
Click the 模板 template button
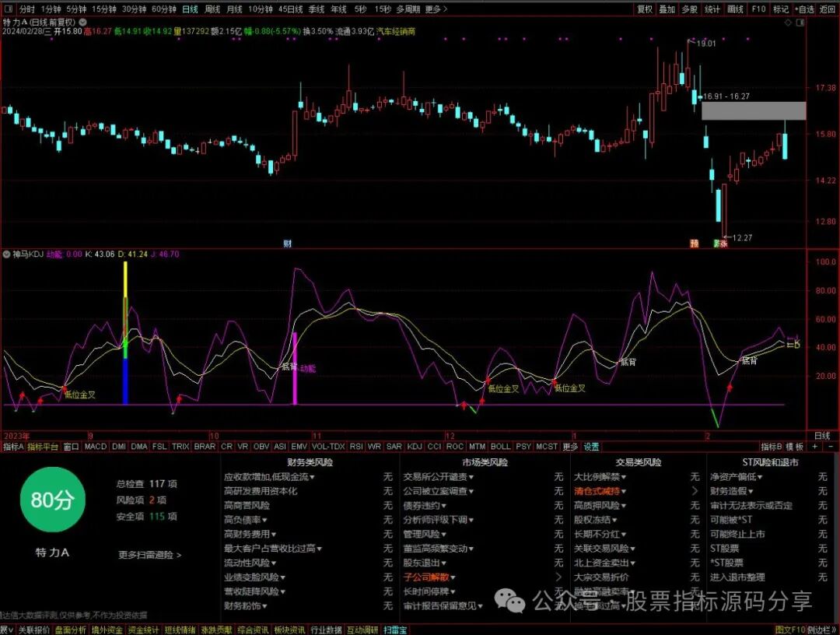pos(795,447)
